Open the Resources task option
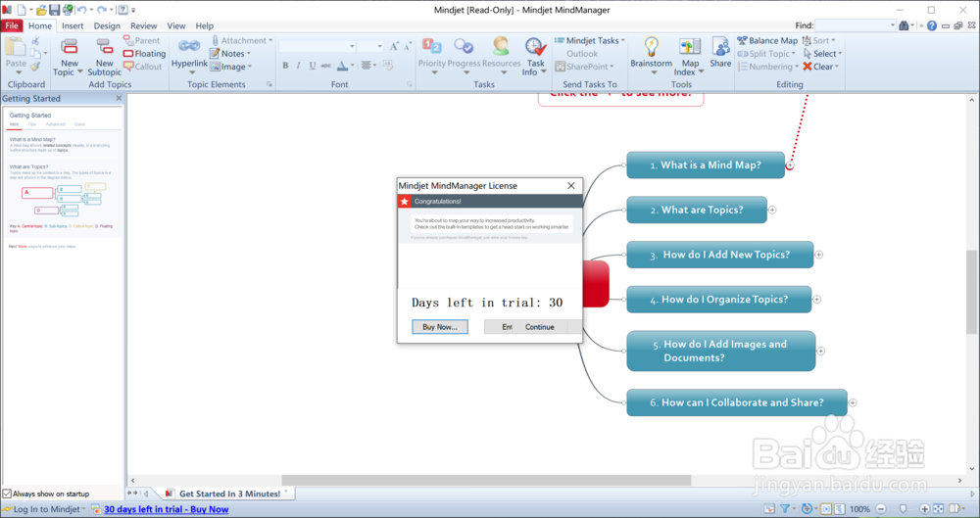This screenshot has height=518, width=980. click(501, 55)
